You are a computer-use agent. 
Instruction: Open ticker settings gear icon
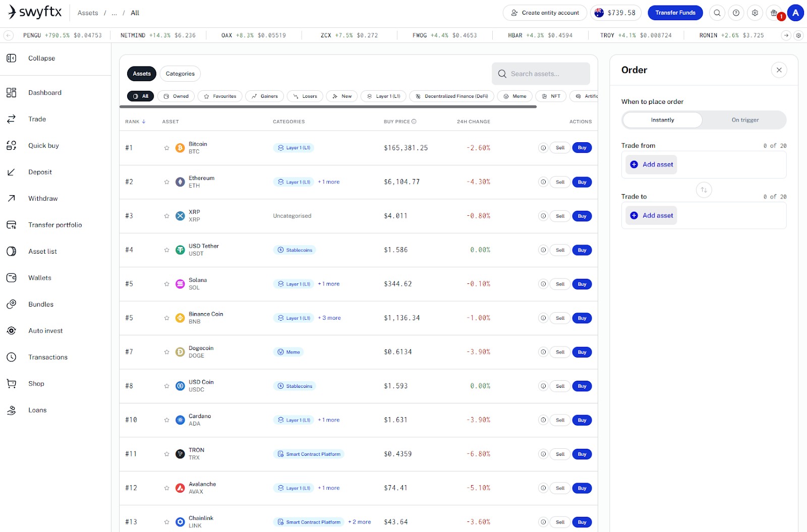[798, 35]
